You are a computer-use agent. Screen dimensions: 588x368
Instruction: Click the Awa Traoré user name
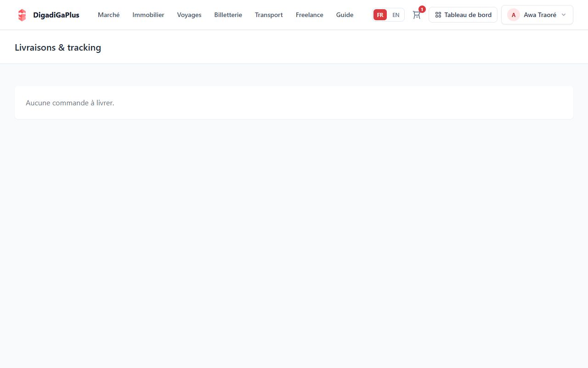pos(540,15)
